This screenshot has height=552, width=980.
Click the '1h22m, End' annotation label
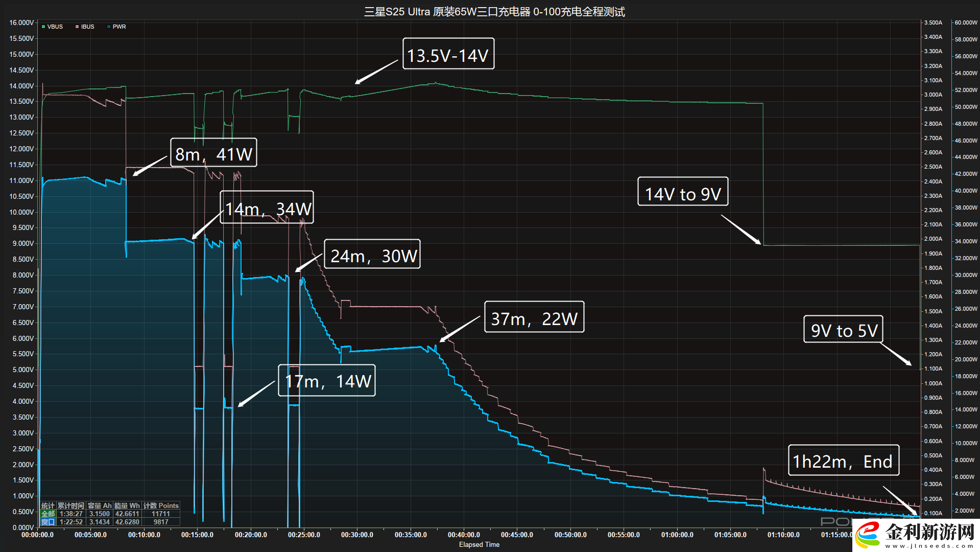pyautogui.click(x=844, y=460)
